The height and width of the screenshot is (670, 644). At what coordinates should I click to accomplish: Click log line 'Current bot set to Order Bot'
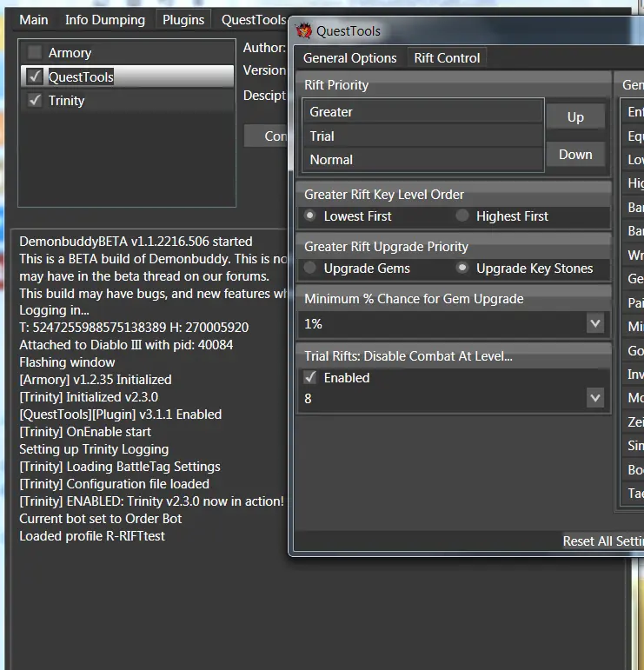[x=101, y=518]
